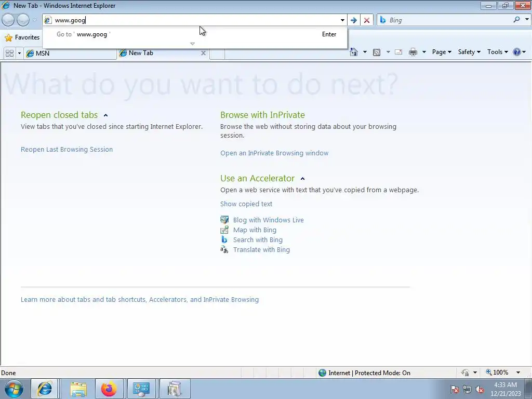Image resolution: width=532 pixels, height=399 pixels.
Task: Open the Tools menu
Action: coord(497,52)
